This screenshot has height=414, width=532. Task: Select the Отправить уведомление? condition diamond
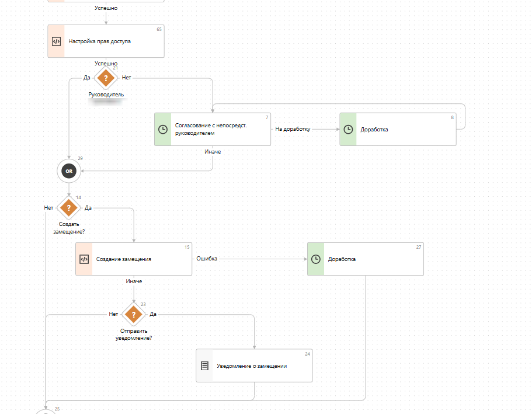click(x=134, y=314)
